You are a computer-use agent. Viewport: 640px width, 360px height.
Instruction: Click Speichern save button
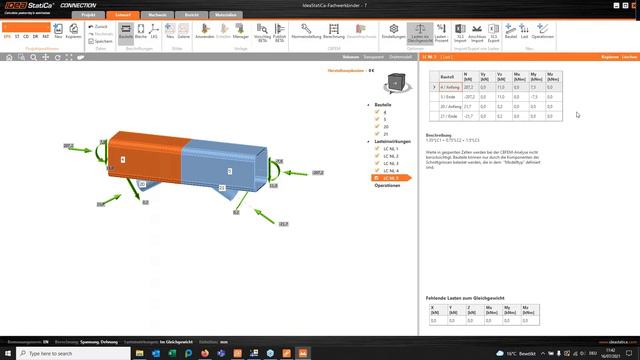pos(100,41)
